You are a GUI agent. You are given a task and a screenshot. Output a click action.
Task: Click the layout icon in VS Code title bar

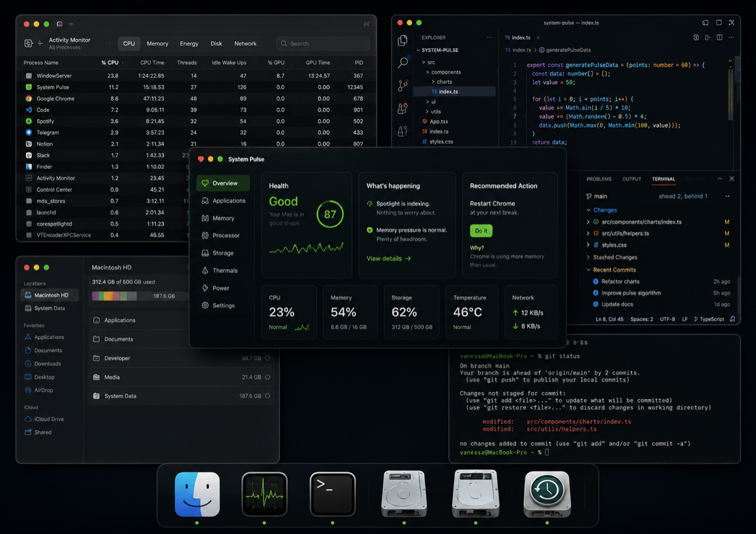click(x=705, y=23)
